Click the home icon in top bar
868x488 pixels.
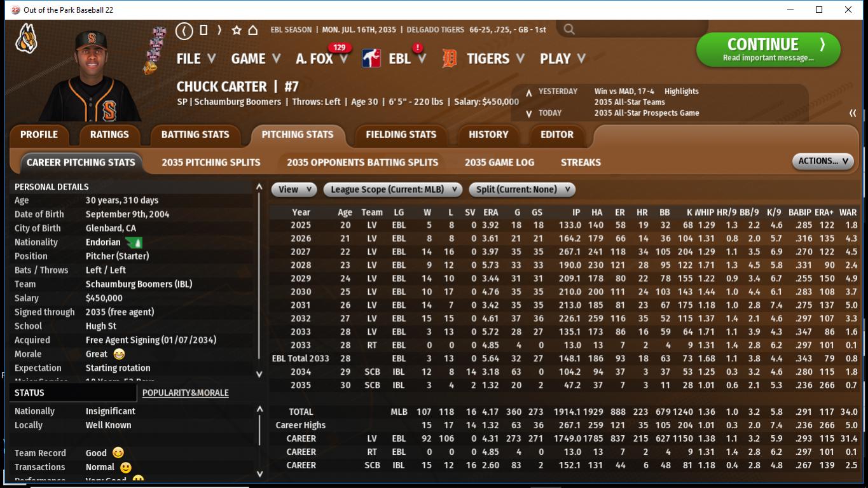(x=252, y=30)
